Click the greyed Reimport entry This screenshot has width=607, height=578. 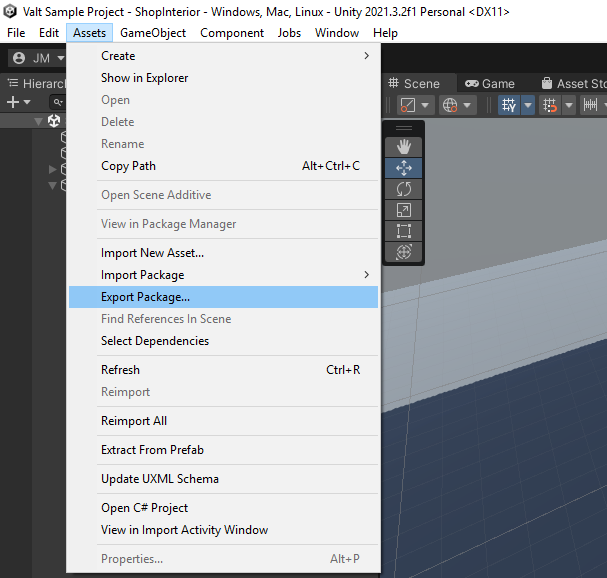pyautogui.click(x=223, y=392)
